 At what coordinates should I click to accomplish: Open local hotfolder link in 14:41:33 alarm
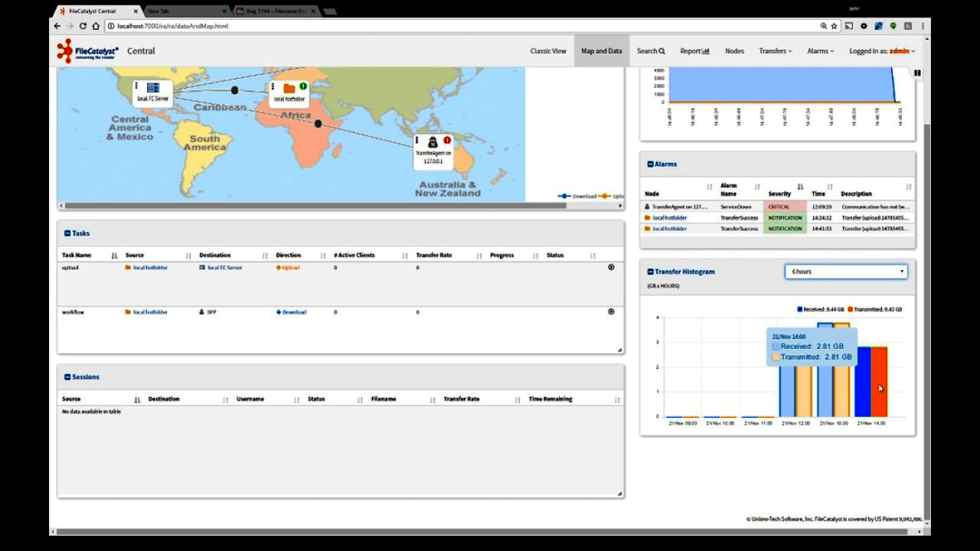tap(669, 229)
